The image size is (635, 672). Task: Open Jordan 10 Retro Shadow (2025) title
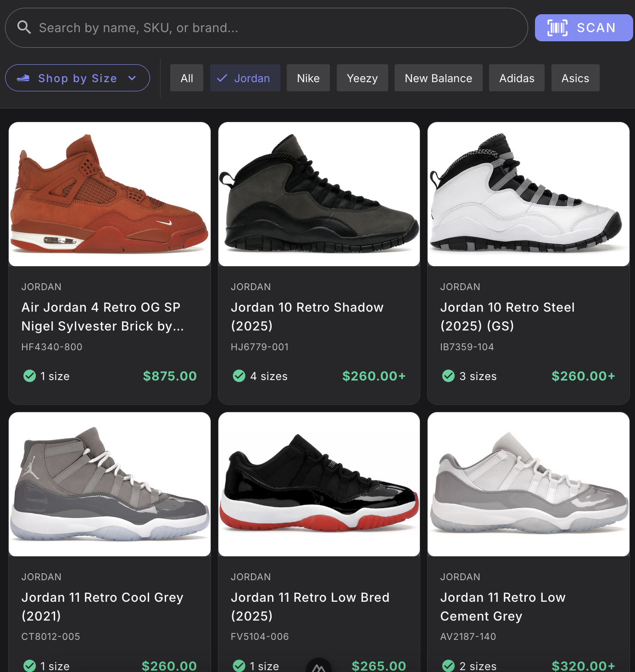(307, 317)
